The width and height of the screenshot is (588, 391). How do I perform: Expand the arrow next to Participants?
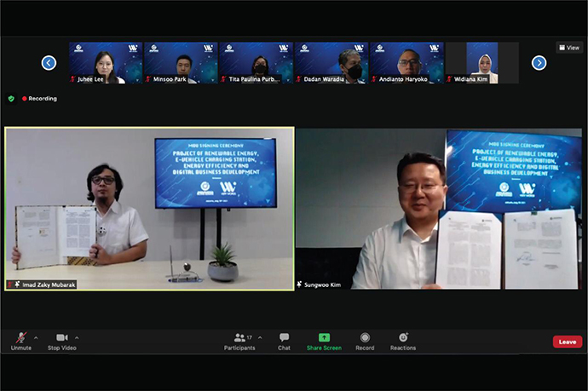[x=259, y=336]
